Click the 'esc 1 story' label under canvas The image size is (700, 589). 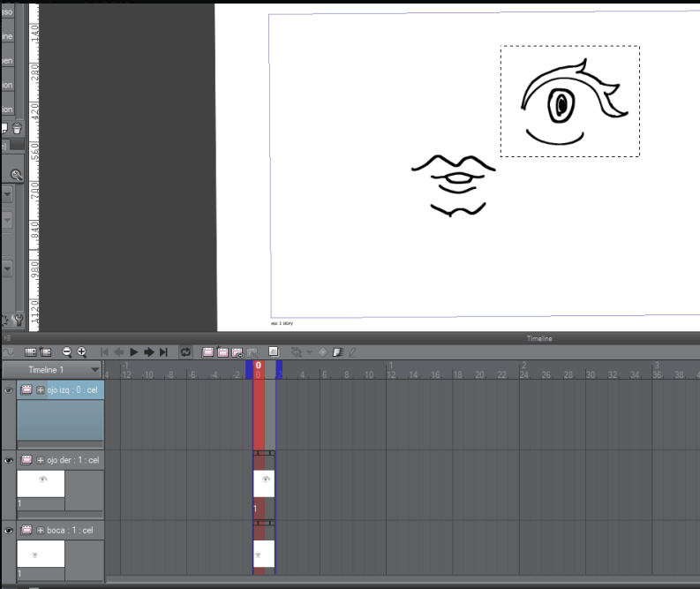pyautogui.click(x=282, y=323)
